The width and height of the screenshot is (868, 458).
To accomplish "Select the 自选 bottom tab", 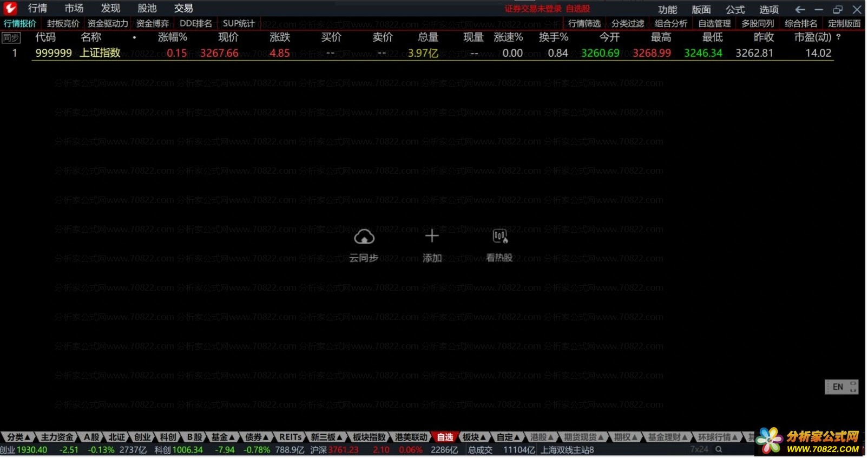I will coord(445,437).
